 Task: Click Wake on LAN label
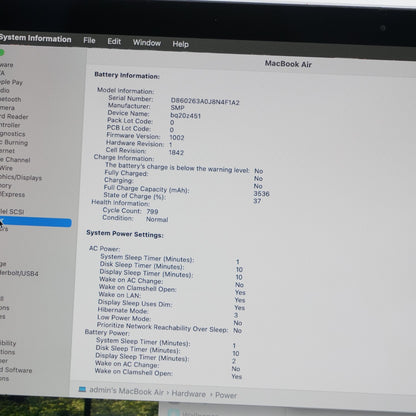(x=120, y=295)
